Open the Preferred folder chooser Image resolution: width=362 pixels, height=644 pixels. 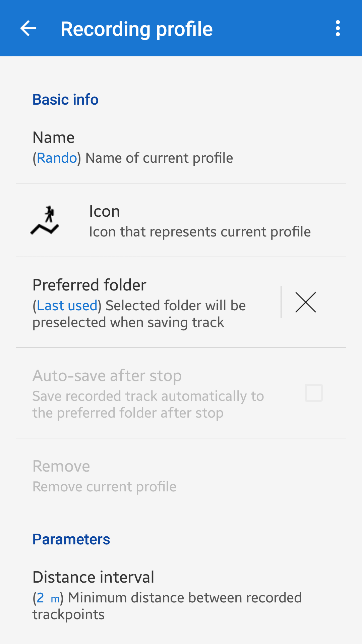[89, 285]
